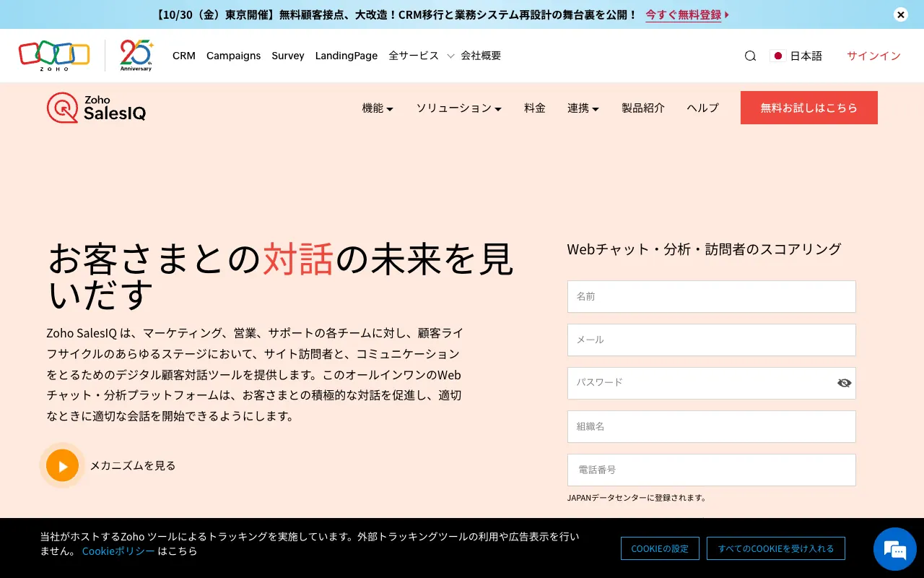Screen dimensions: 924x578
Task: Click the Zoho logo
Action: (54, 56)
